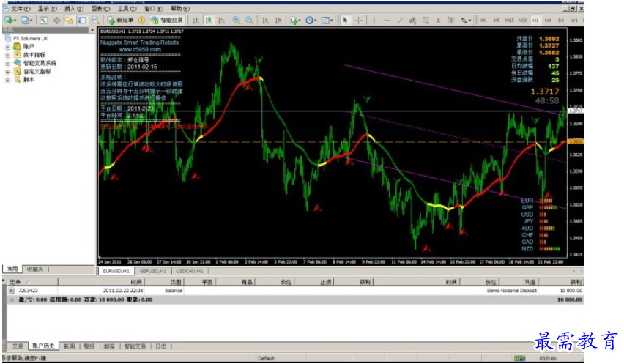Zoom out on the chart
The width and height of the screenshot is (624, 364).
point(249,20)
